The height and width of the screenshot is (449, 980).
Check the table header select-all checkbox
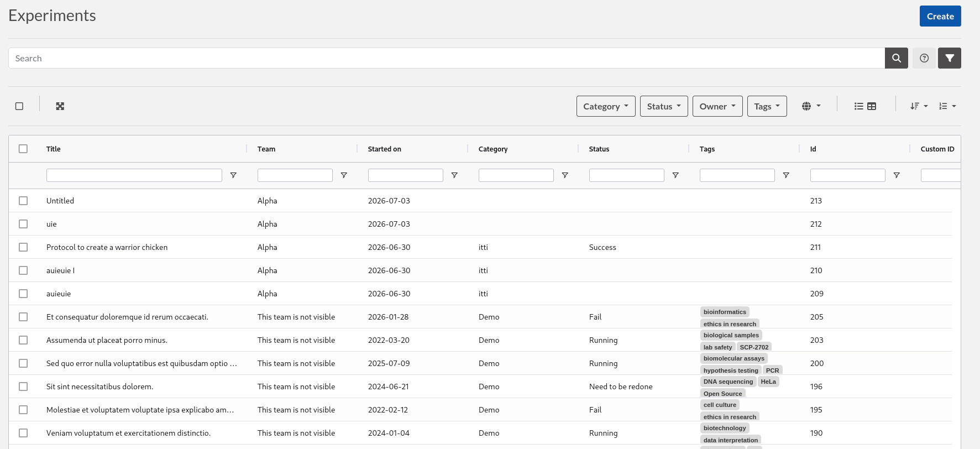[x=23, y=149]
